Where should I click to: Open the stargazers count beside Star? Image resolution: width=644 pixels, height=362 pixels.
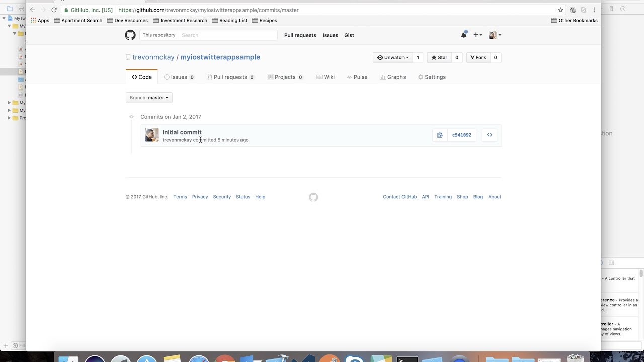pos(457,58)
